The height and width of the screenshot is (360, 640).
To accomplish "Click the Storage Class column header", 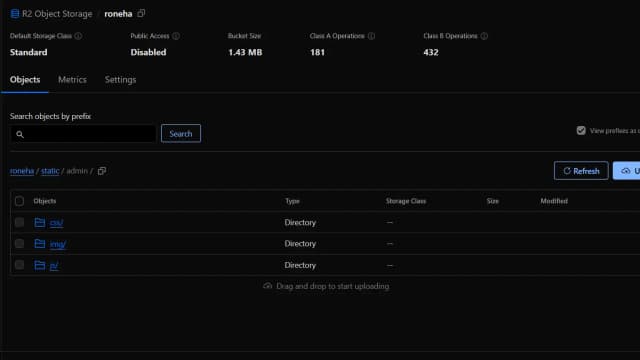I will click(406, 201).
